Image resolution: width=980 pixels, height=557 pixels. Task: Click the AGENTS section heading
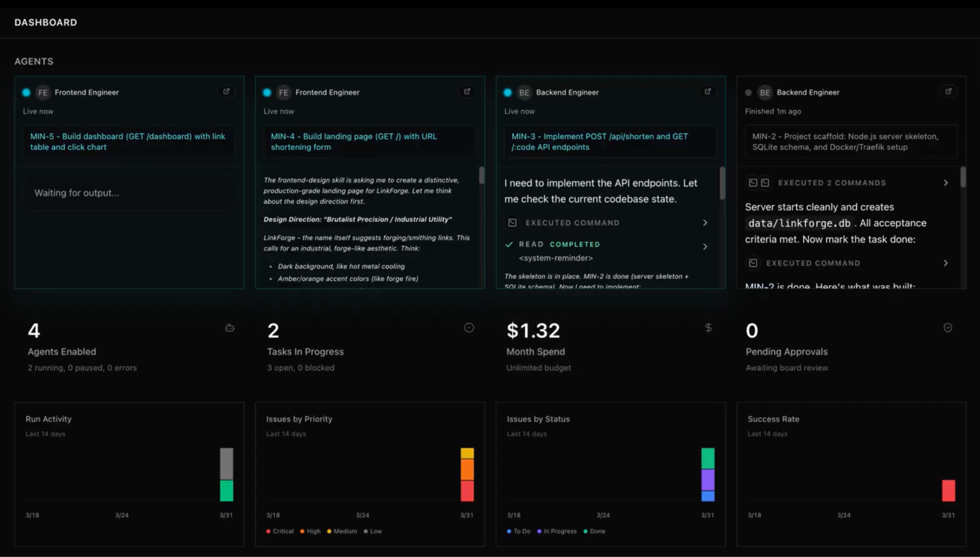[33, 61]
